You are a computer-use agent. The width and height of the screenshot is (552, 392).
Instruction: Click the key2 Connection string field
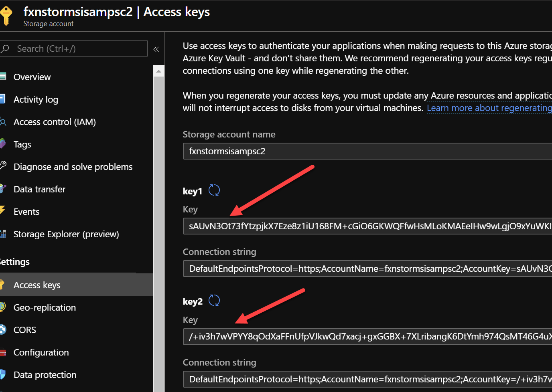pyautogui.click(x=367, y=379)
